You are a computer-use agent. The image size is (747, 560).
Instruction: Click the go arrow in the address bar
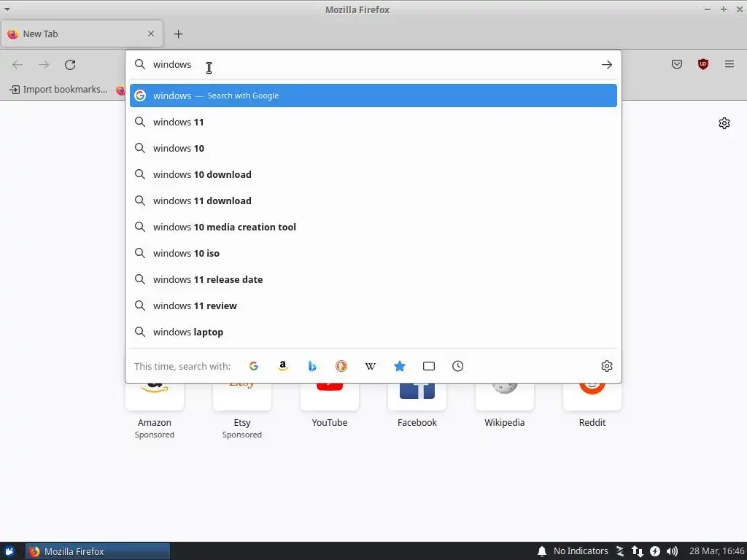click(x=606, y=64)
